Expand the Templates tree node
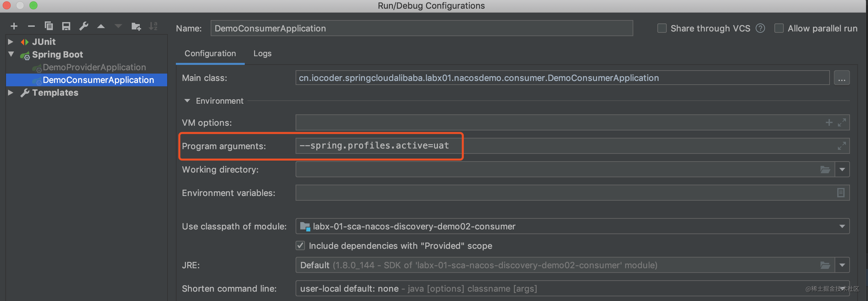 (x=10, y=92)
